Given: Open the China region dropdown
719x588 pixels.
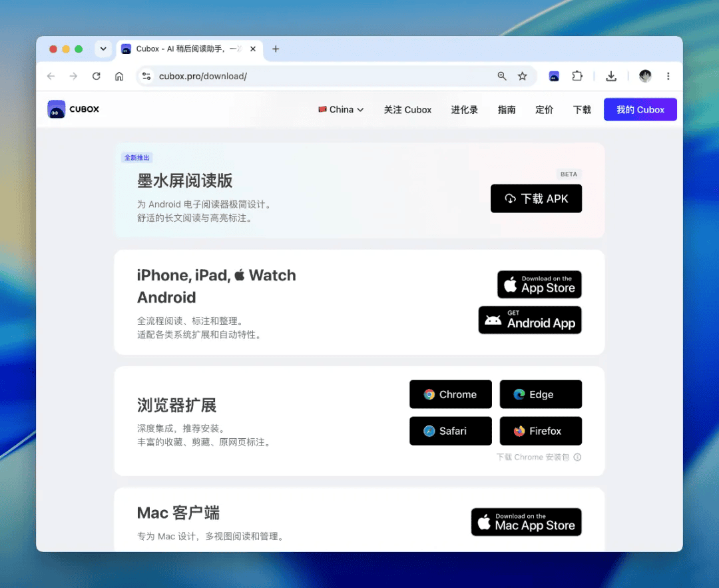Looking at the screenshot, I should point(341,110).
